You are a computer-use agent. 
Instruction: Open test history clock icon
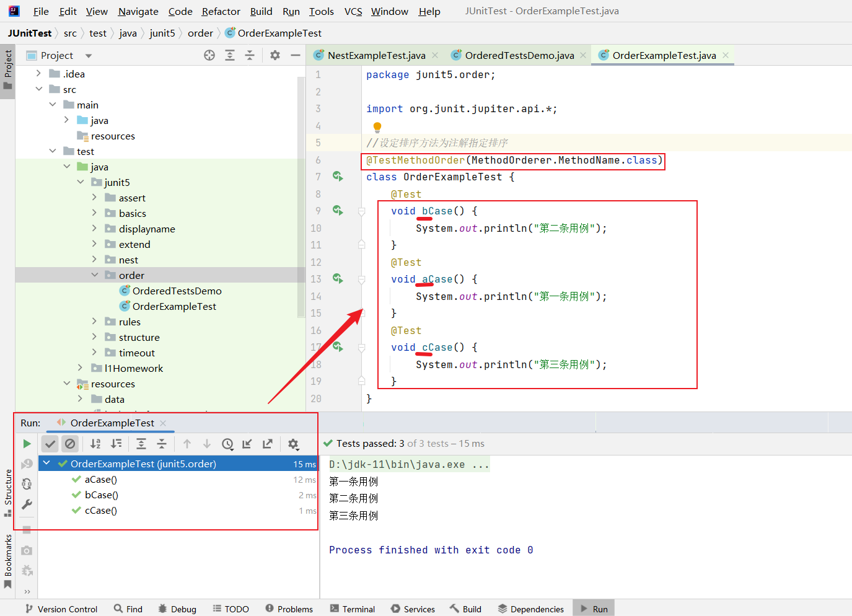(227, 444)
